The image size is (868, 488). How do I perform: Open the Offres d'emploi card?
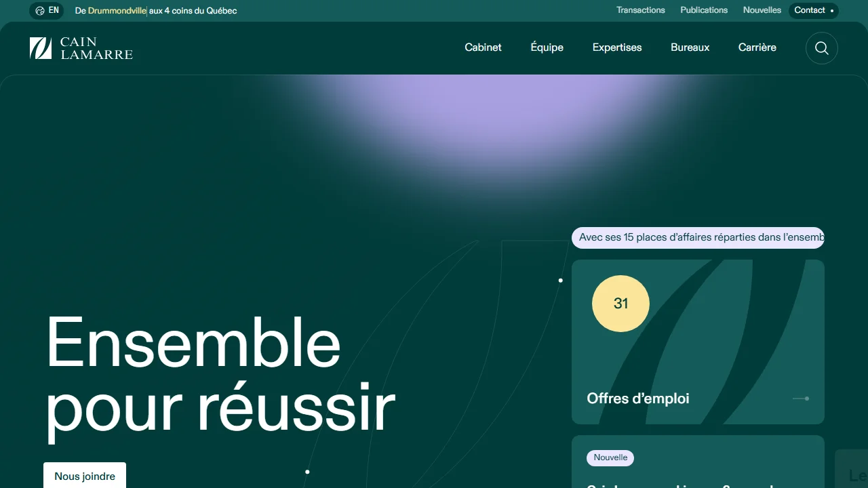click(x=698, y=342)
